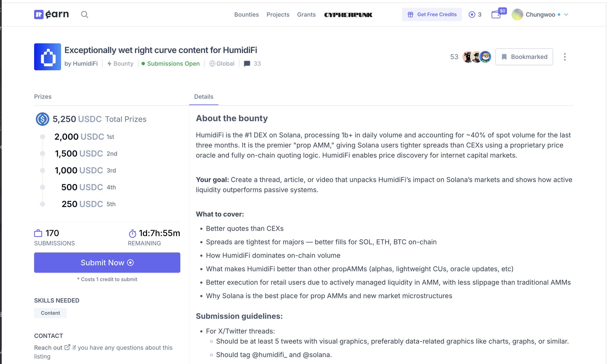Screen dimensions: 607x364
Task: Open the search magnifier icon
Action: (x=85, y=14)
